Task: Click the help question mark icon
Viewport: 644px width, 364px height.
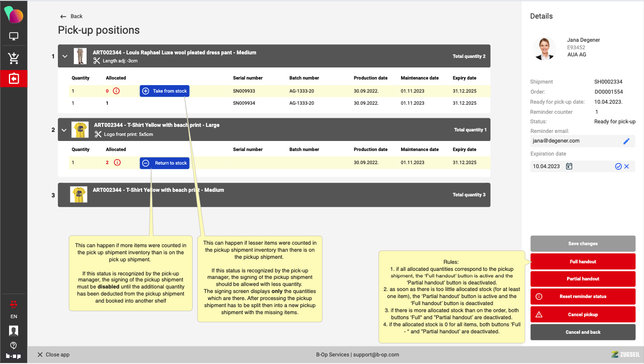Action: point(14,345)
